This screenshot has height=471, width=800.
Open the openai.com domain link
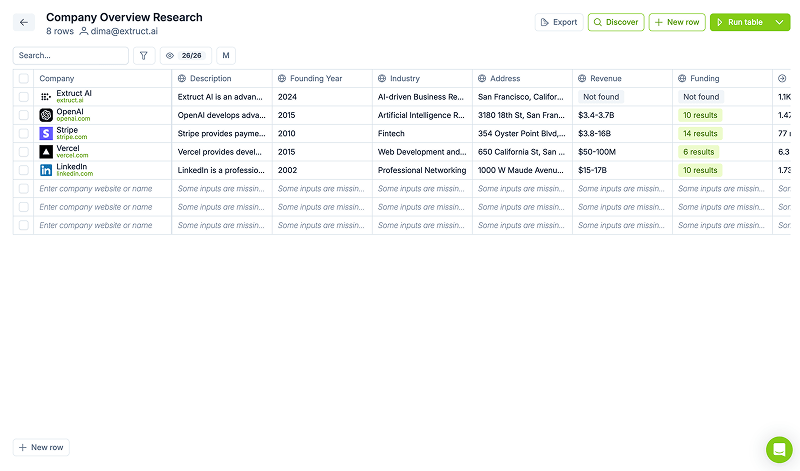coord(73,119)
